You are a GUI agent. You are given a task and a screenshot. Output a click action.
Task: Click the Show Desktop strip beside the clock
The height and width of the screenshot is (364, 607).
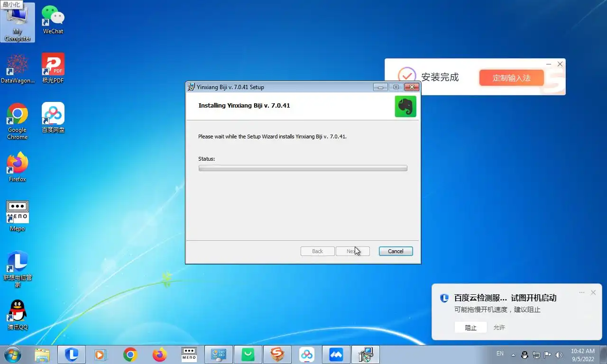[604, 355]
